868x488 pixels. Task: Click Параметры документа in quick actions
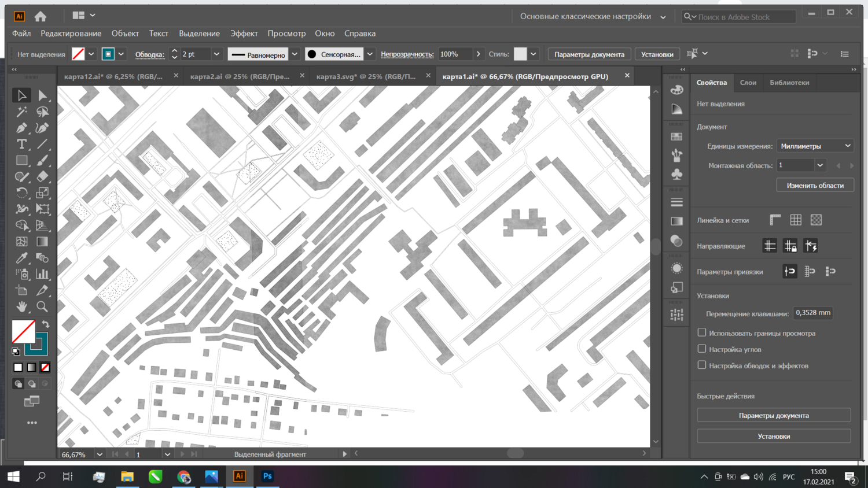point(774,415)
